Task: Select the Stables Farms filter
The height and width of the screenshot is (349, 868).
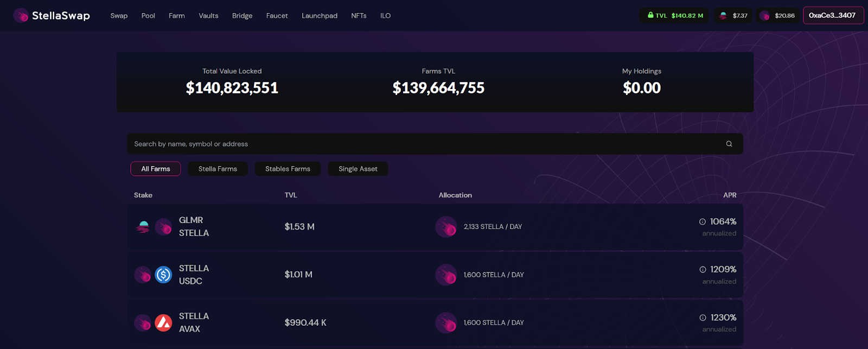Action: [x=288, y=169]
